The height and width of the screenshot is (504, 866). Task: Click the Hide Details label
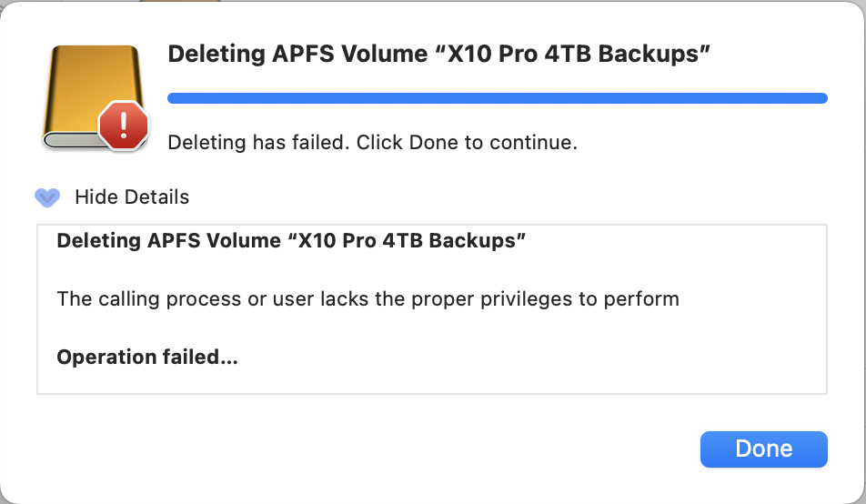132,197
